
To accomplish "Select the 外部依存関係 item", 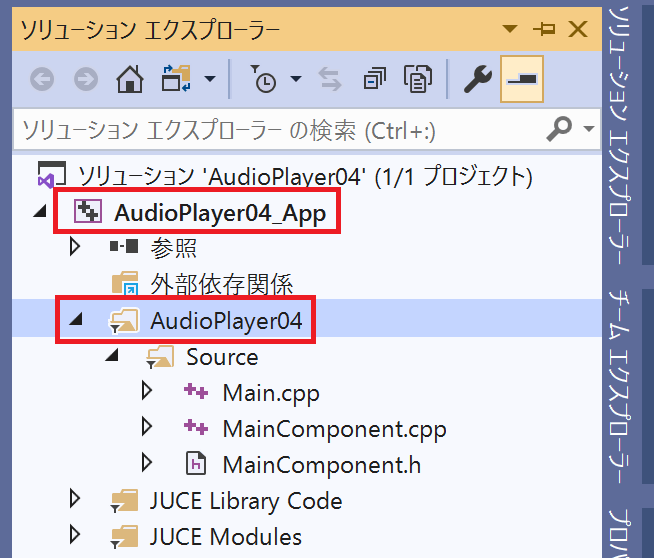I will 221,284.
